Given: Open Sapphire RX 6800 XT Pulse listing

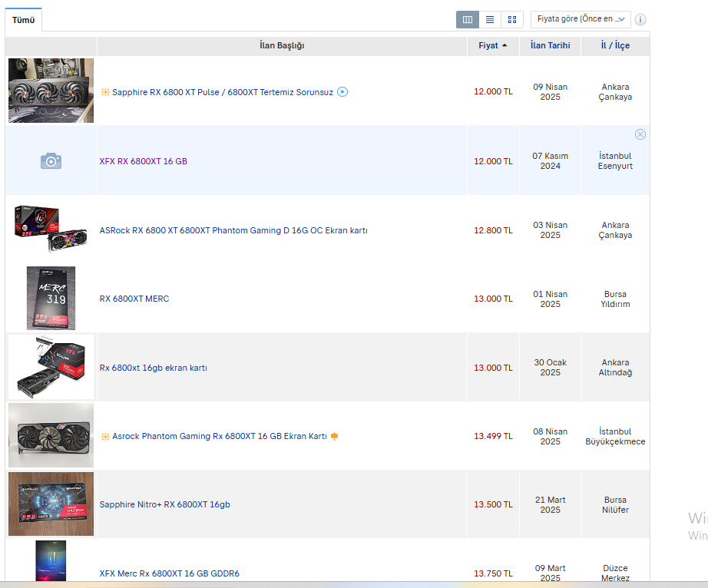Looking at the screenshot, I should (223, 92).
